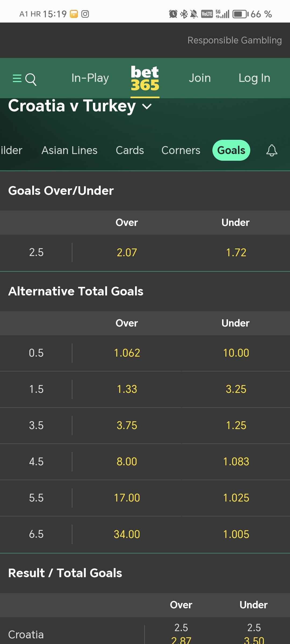Viewport: 290px width, 644px height.
Task: Switch to the Corners tab
Action: point(181,150)
